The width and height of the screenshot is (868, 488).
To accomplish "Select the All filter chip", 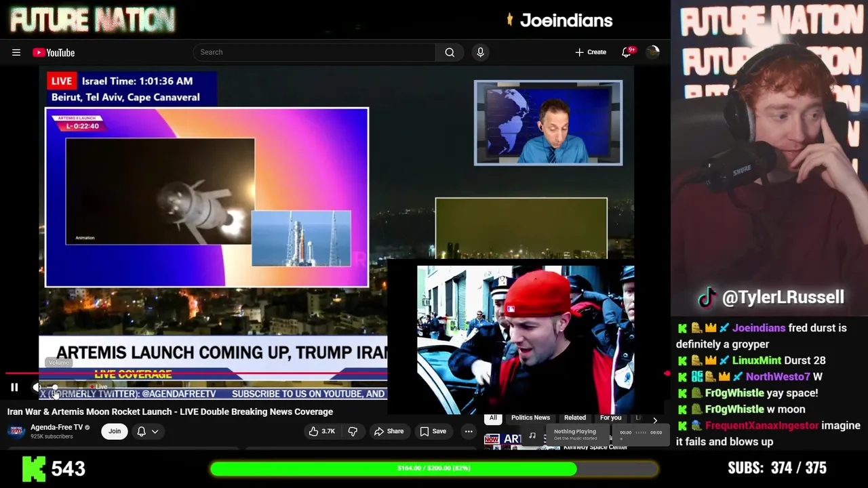I will pos(493,418).
